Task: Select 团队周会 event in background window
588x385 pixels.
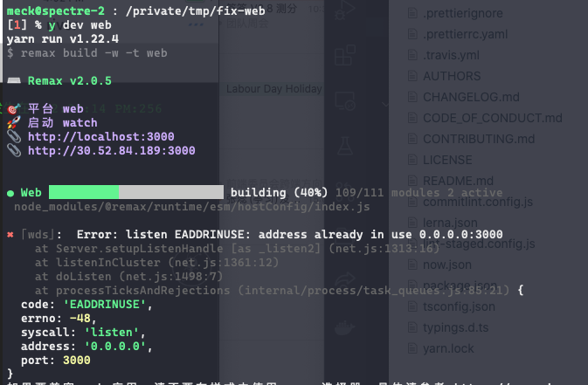Action: [247, 24]
